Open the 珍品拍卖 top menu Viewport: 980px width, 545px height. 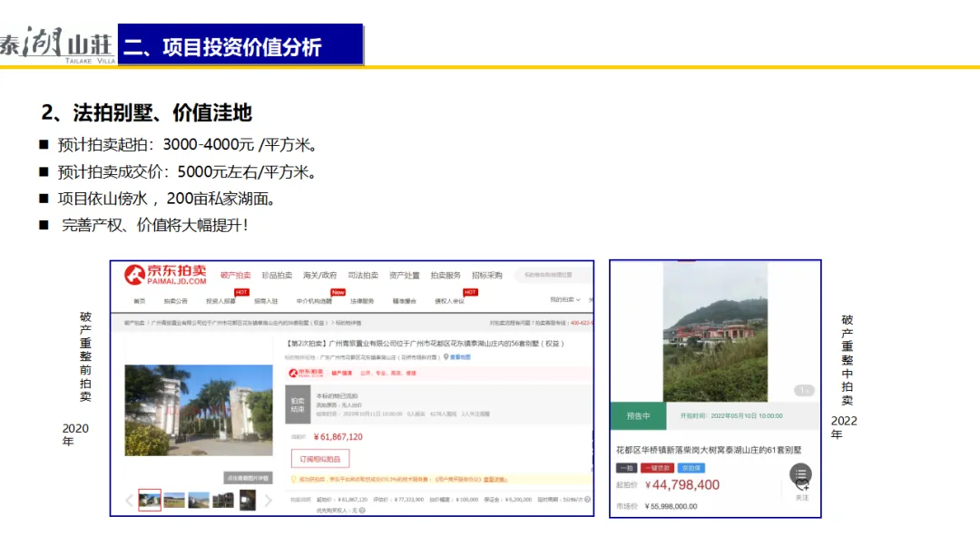pos(277,276)
